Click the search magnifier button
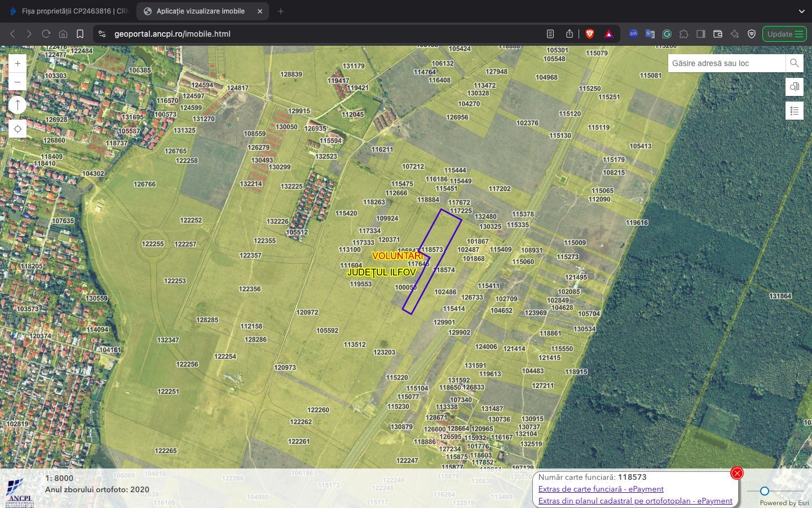The image size is (812, 508). 794,63
